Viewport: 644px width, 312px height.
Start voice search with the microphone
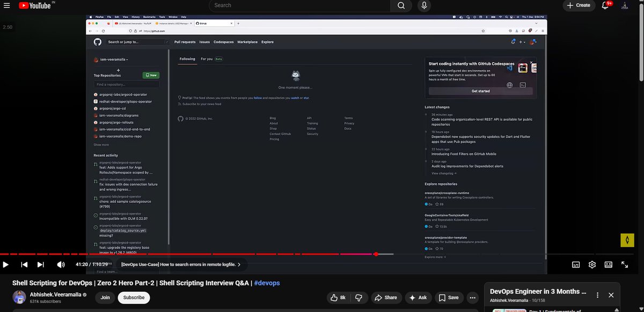pos(424,5)
